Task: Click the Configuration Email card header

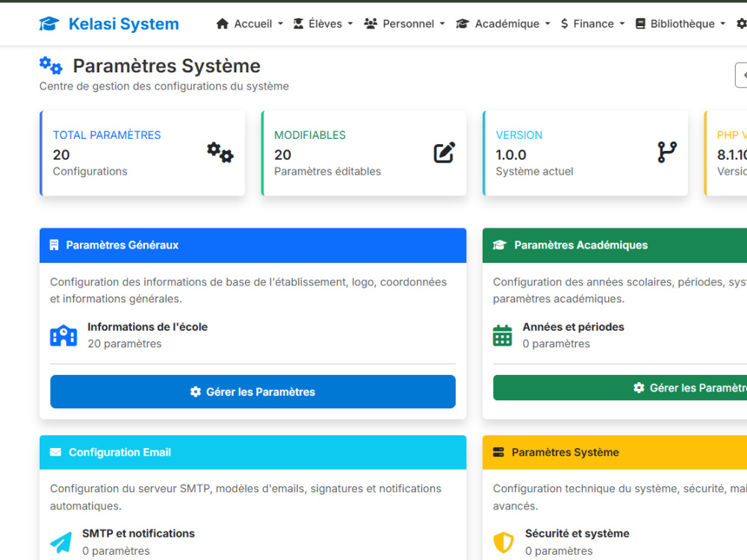Action: click(x=253, y=452)
